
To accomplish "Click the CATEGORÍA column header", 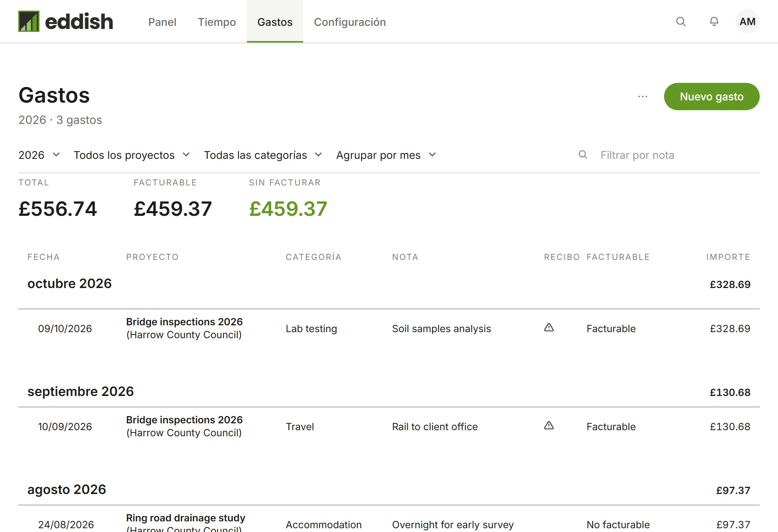I will pyautogui.click(x=314, y=257).
